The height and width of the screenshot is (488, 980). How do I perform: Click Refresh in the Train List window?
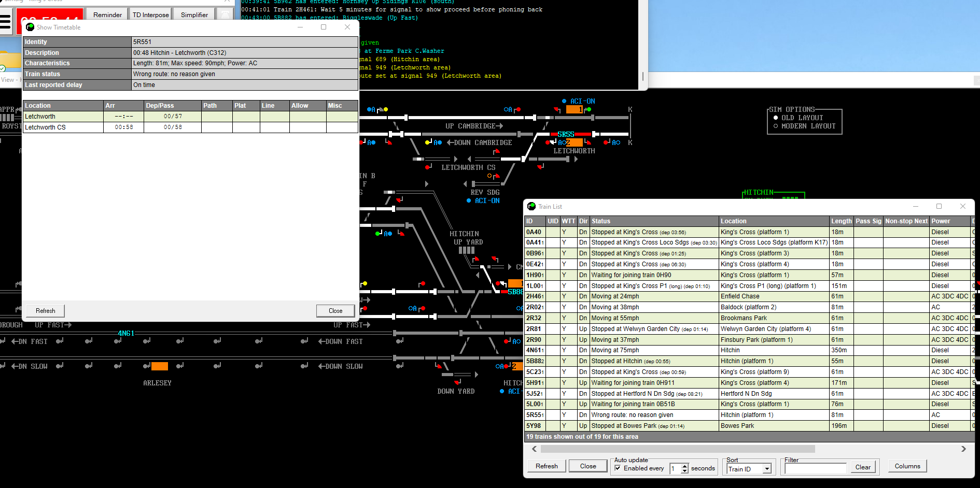(547, 466)
